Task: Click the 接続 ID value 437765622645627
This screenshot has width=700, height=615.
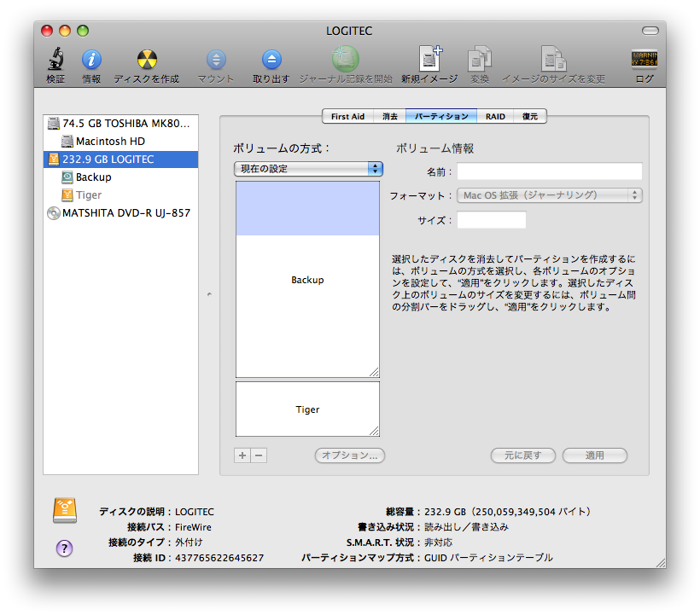Action: [x=219, y=558]
